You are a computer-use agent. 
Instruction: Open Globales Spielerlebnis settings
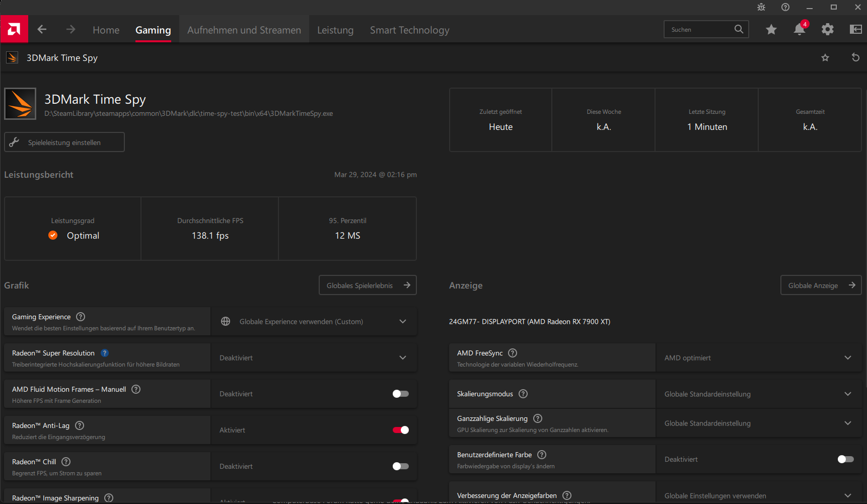tap(368, 285)
